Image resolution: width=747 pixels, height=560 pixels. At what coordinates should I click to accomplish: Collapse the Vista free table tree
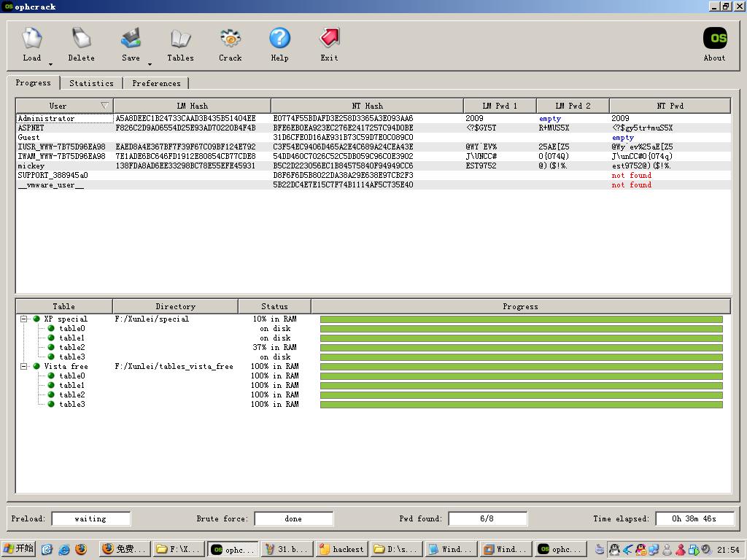23,367
